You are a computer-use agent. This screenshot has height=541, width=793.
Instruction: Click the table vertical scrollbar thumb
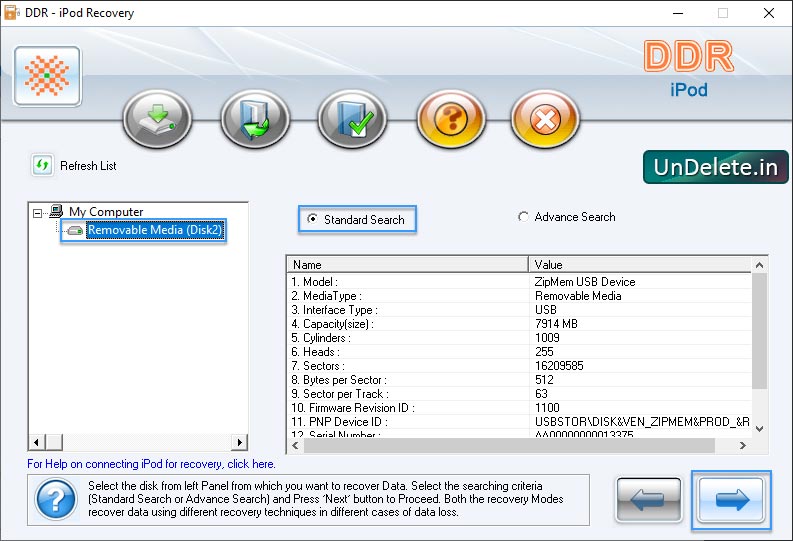tap(759, 331)
